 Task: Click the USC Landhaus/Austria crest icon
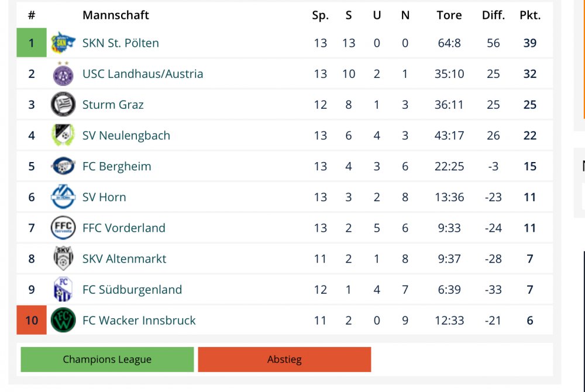point(63,74)
